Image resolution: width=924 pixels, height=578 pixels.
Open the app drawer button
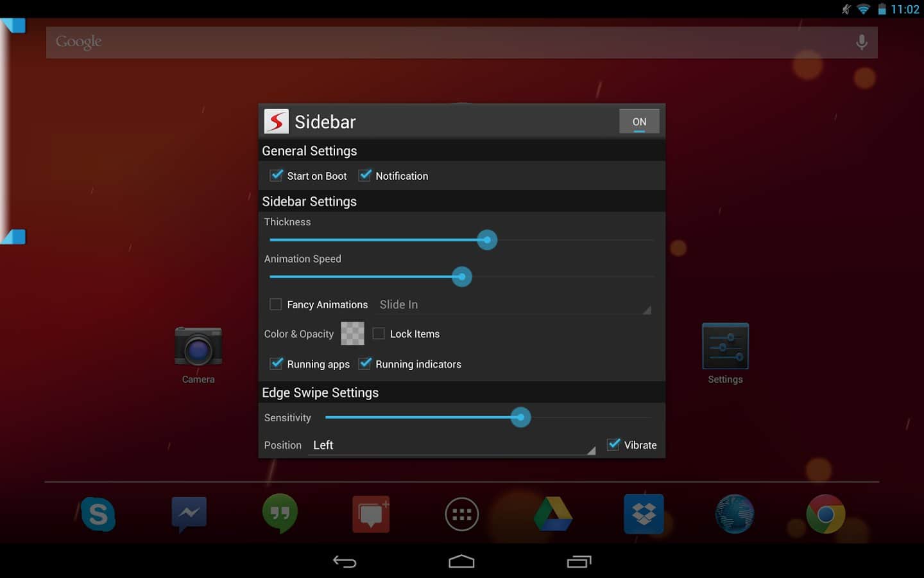461,514
